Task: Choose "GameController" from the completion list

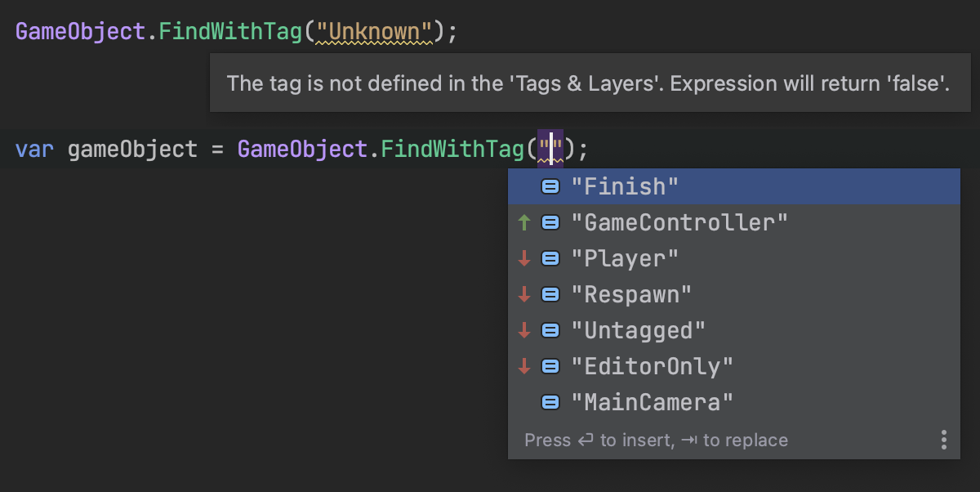Action: pos(679,222)
